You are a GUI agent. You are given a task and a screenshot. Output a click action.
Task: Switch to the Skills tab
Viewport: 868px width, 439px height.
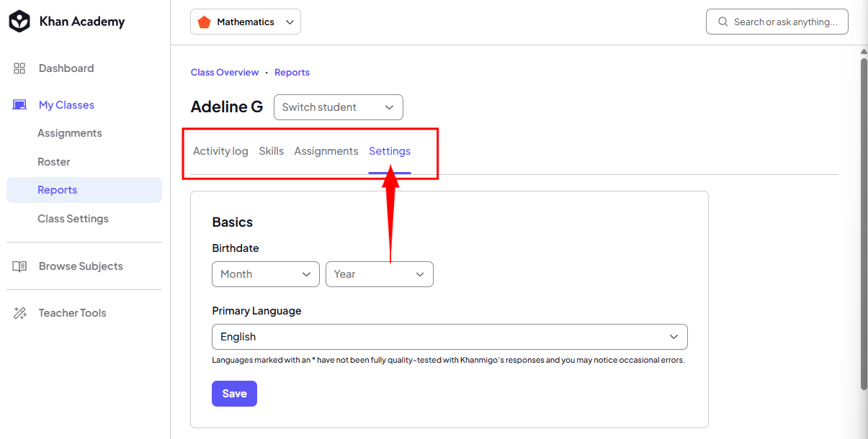[272, 151]
